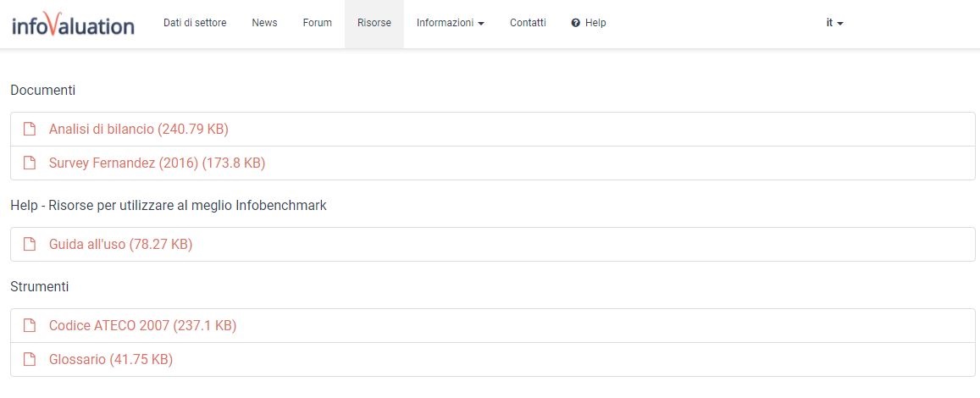Open the 'it' language selector
980x398 pixels.
click(x=834, y=23)
